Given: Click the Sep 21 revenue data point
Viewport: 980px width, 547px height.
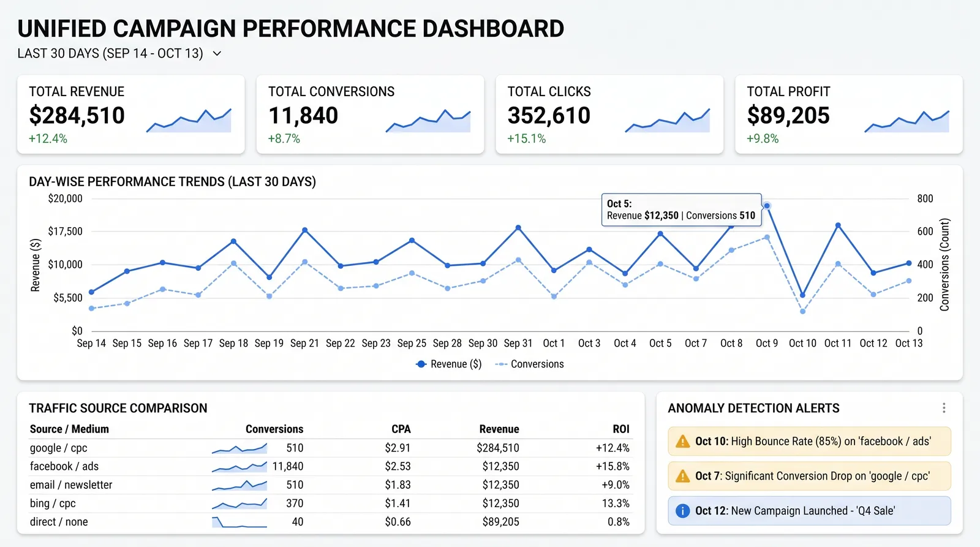Looking at the screenshot, I should pyautogui.click(x=304, y=230).
